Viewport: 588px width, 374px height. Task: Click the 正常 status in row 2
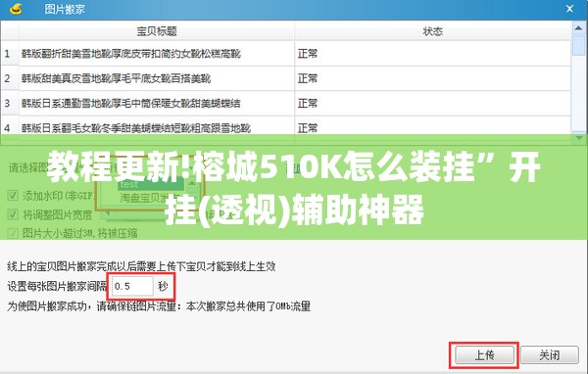point(308,78)
